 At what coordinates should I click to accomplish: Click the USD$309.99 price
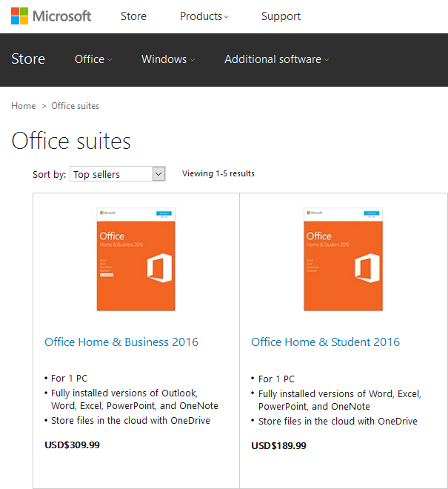[x=72, y=445]
